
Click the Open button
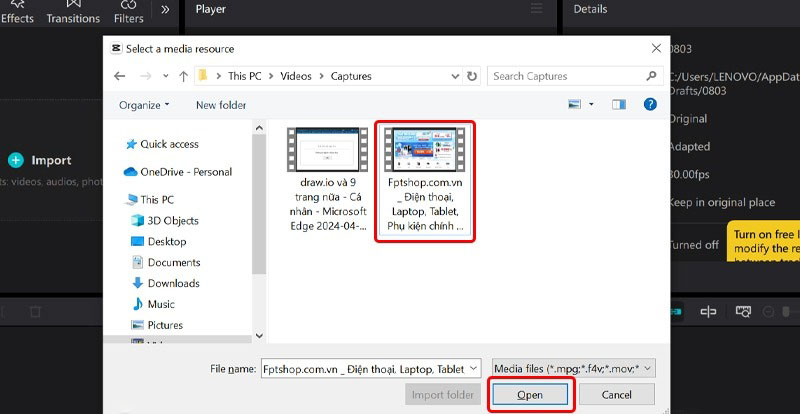[530, 395]
